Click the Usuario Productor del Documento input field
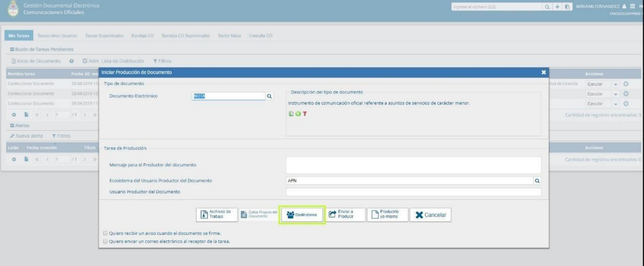 coord(413,192)
